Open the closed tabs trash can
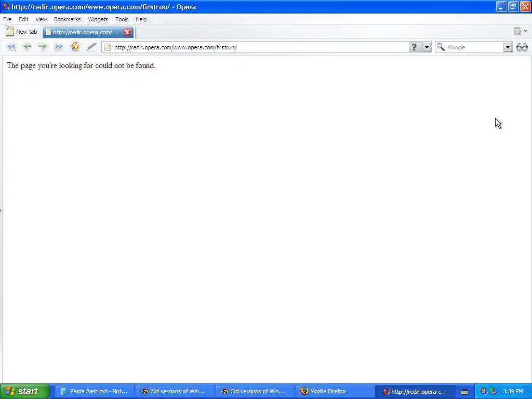 (517, 31)
